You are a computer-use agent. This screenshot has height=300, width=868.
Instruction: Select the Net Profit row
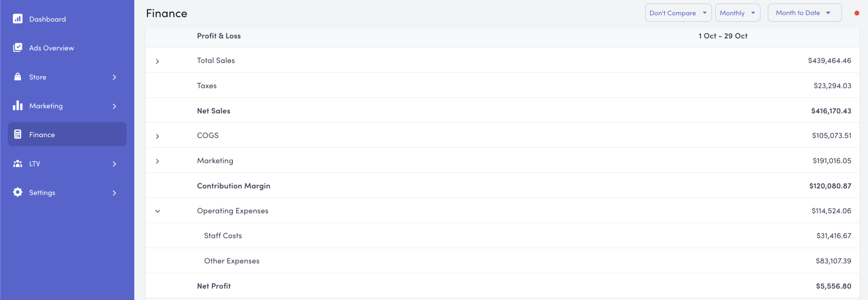tap(214, 286)
